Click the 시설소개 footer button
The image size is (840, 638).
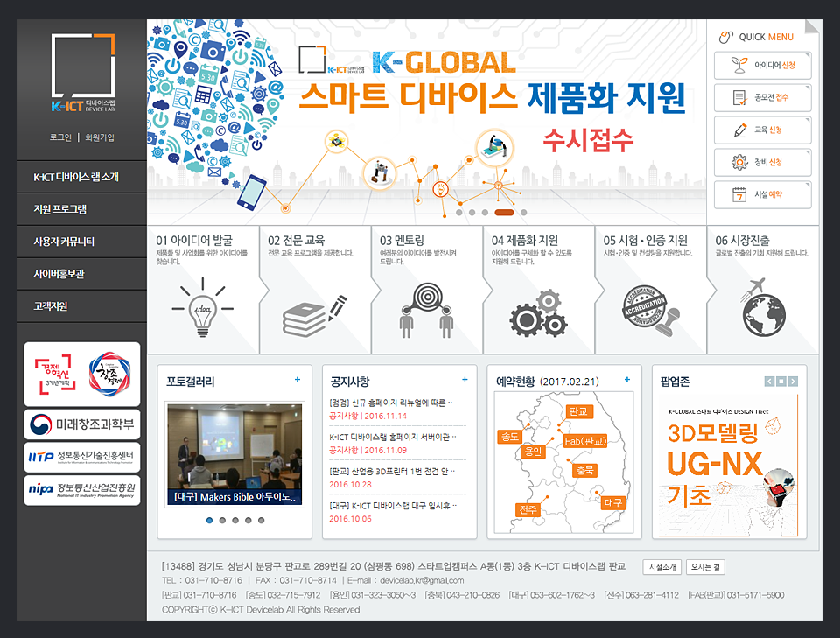[662, 567]
